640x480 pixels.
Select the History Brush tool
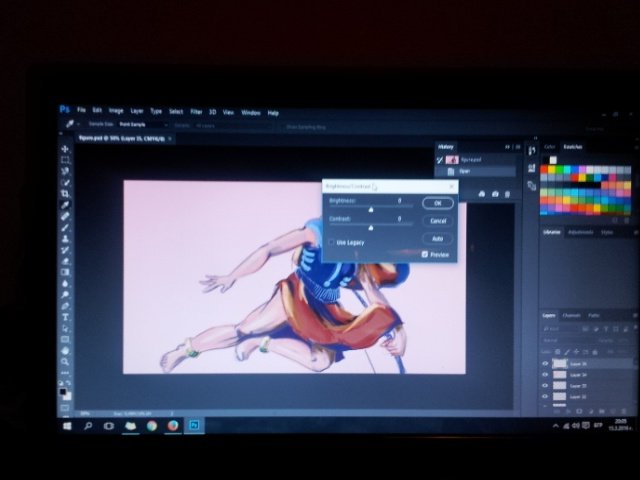coord(65,250)
